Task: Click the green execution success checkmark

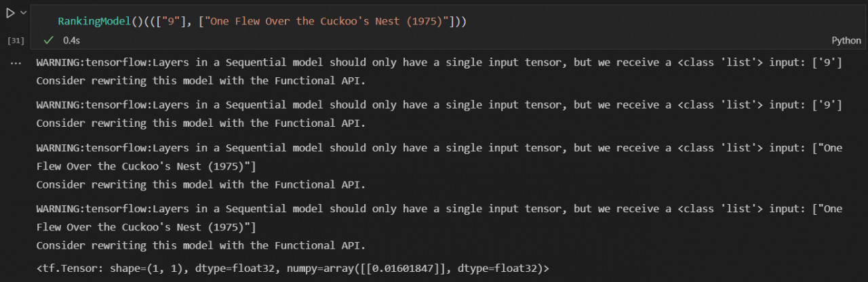Action: tap(47, 40)
